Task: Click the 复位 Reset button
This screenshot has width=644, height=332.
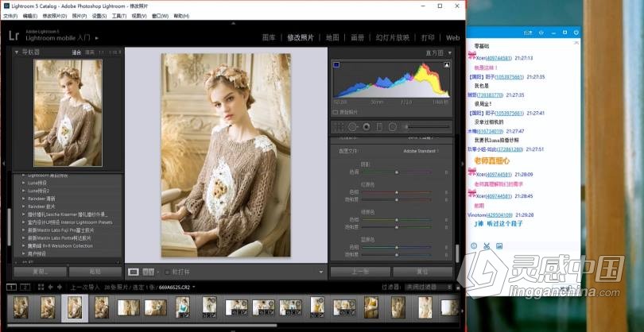Action: [x=422, y=272]
